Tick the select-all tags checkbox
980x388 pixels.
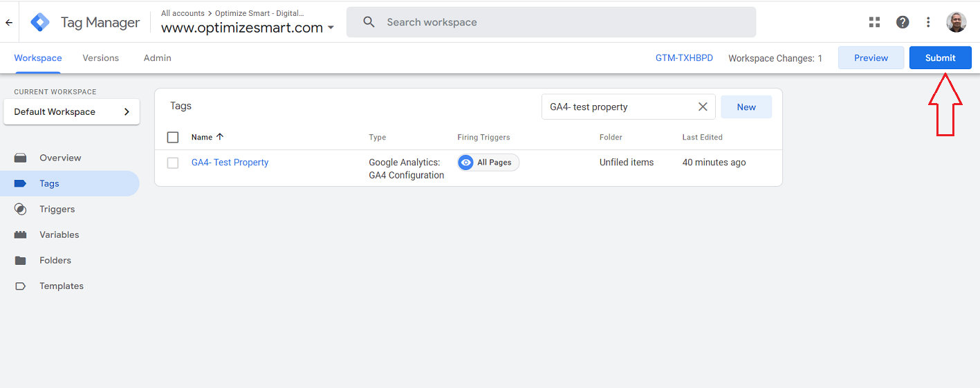click(x=173, y=137)
